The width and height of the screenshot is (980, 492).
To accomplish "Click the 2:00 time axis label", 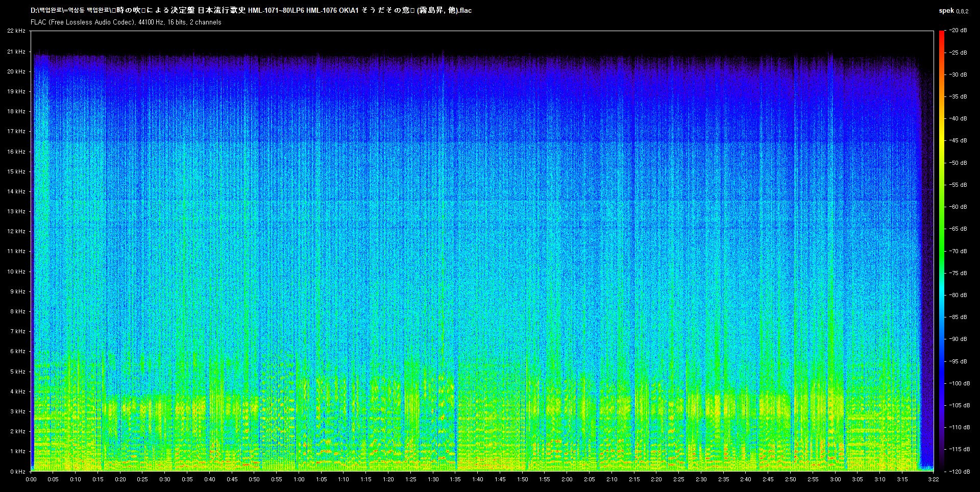I will pos(567,479).
